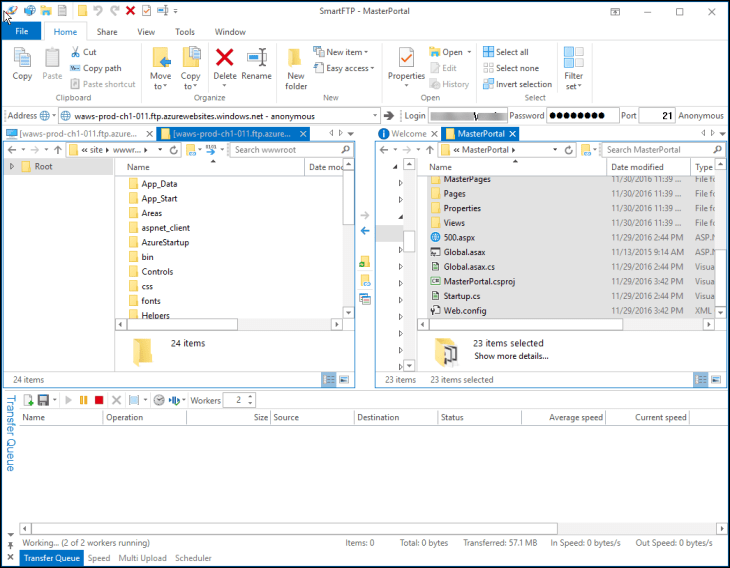Viewport: 730px width, 568px height.
Task: Click the Search MasterPortal field
Action: 663,150
